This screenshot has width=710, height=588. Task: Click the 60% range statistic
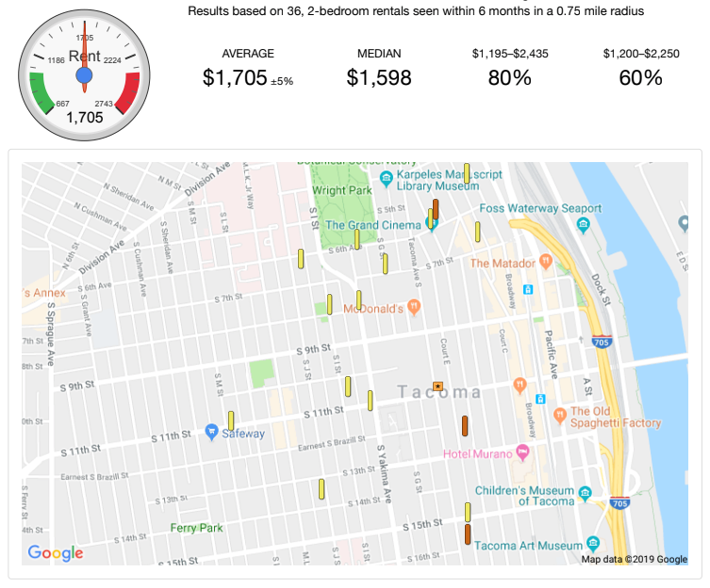(641, 78)
